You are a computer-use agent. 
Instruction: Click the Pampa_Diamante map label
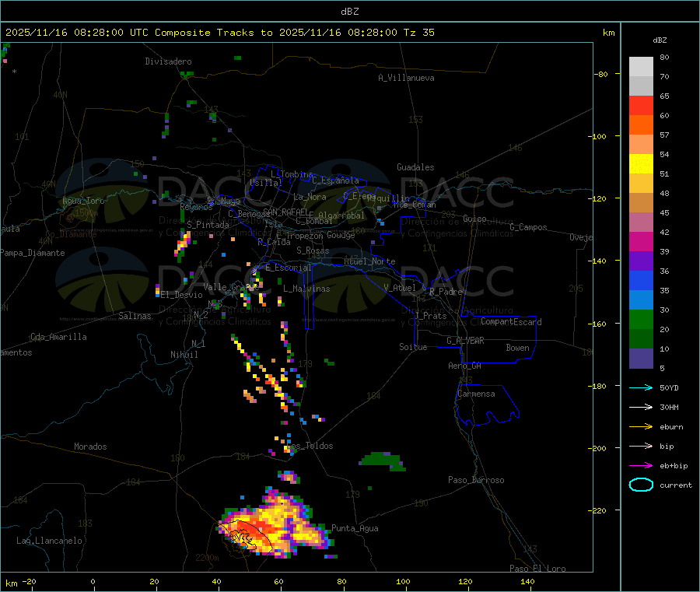(x=33, y=253)
